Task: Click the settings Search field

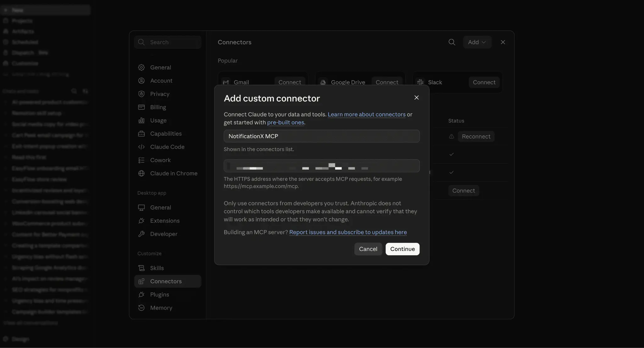Action: [167, 42]
